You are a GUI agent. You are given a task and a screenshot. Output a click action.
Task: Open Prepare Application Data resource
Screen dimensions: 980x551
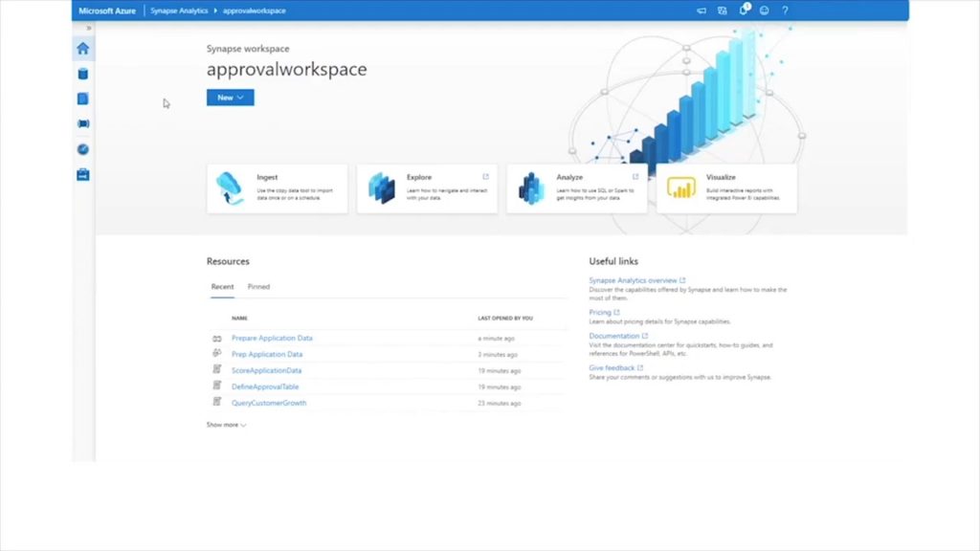tap(272, 338)
